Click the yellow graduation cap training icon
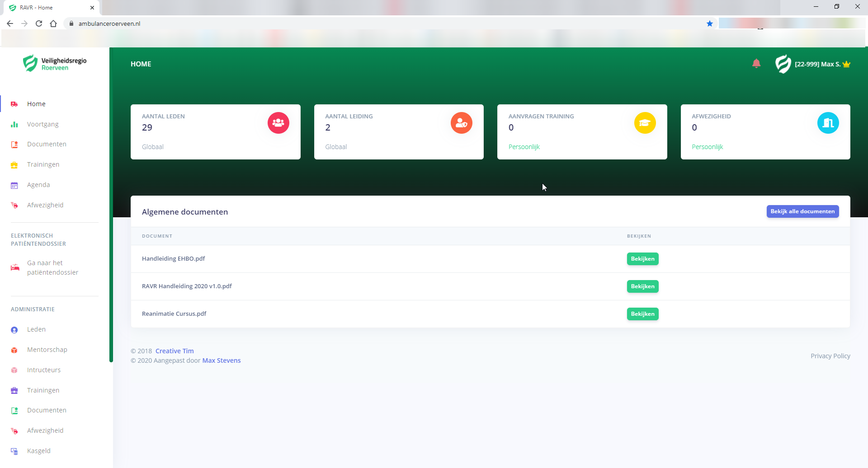Screen dimensions: 868x468 point(645,123)
